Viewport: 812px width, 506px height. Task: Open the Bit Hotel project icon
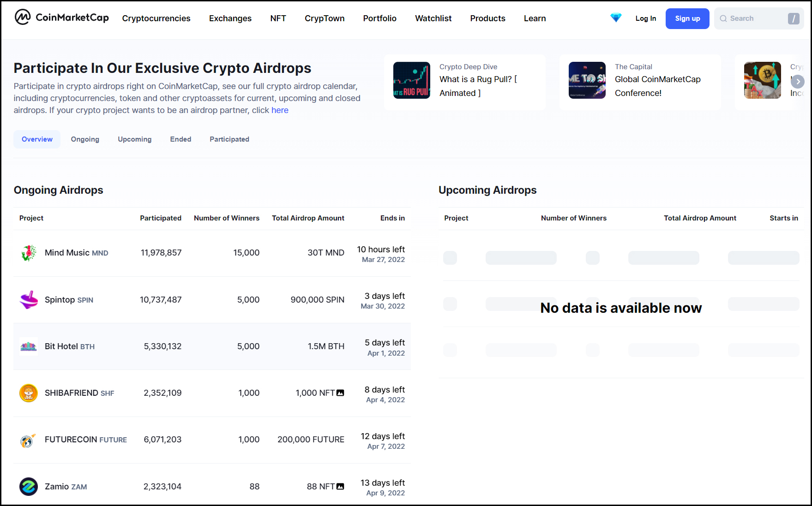pos(29,346)
